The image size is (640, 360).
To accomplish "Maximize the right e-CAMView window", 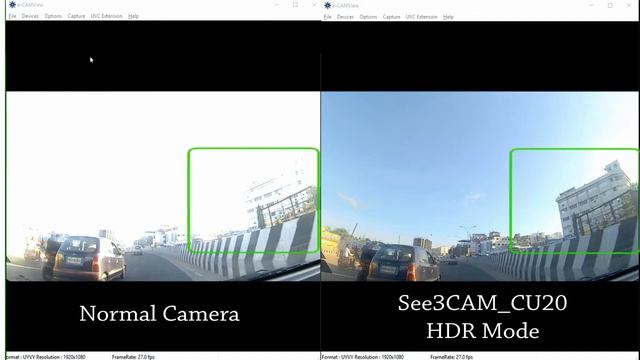I will click(610, 5).
